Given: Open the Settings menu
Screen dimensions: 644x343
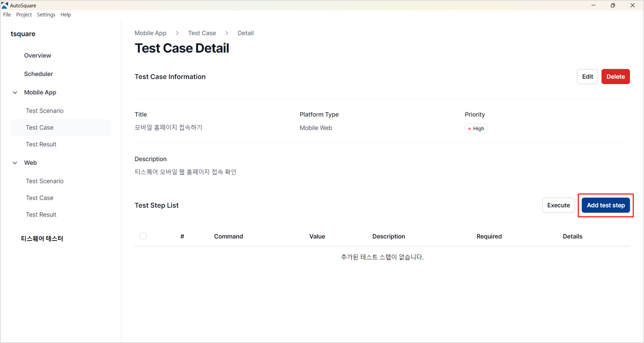Looking at the screenshot, I should point(46,15).
